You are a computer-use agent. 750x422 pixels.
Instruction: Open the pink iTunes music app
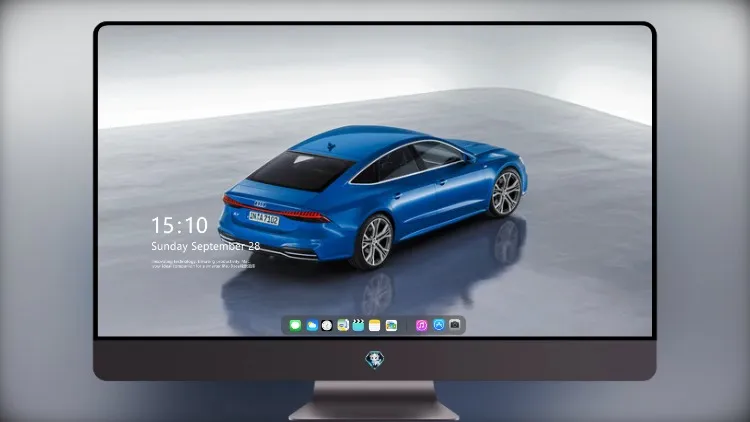[421, 325]
